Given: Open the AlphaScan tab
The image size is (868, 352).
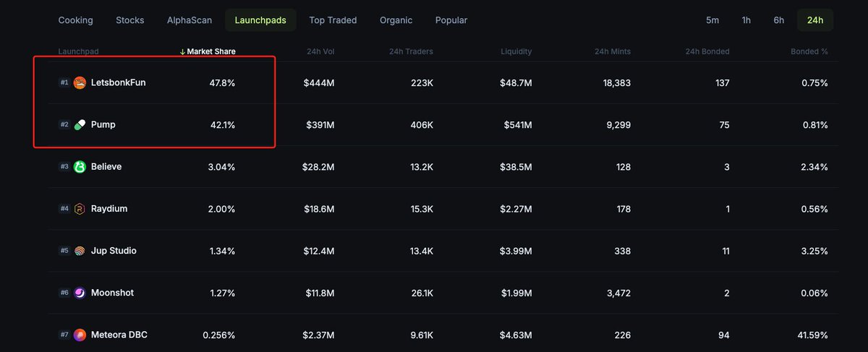Looking at the screenshot, I should click(190, 20).
